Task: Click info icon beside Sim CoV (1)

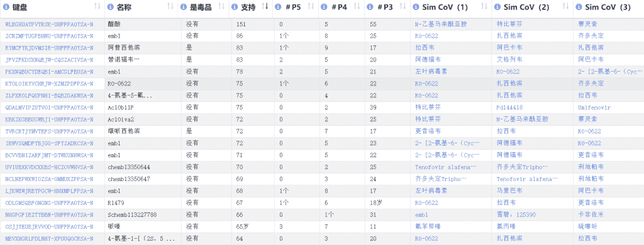Action: click(x=416, y=7)
